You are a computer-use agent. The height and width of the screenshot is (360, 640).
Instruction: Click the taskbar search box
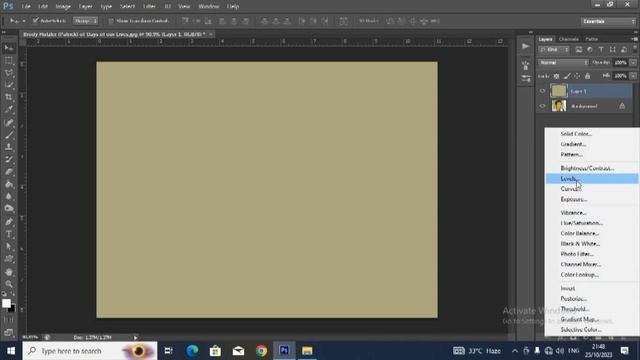(90, 351)
